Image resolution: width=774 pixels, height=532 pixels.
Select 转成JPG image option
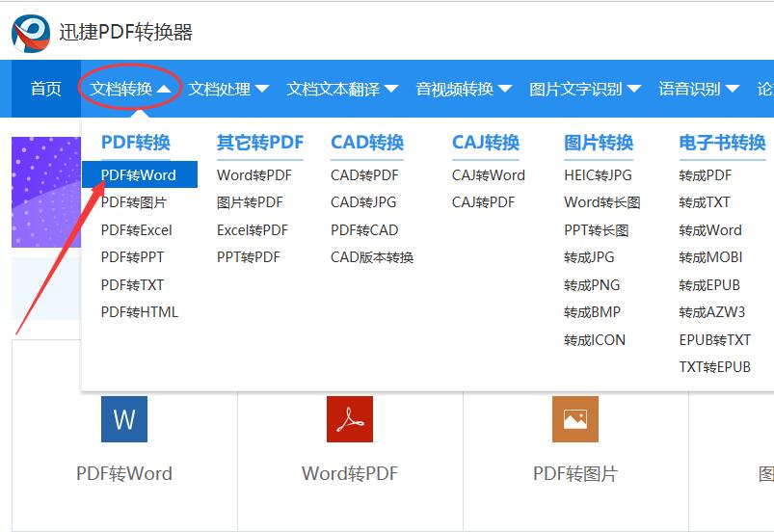pyautogui.click(x=589, y=257)
